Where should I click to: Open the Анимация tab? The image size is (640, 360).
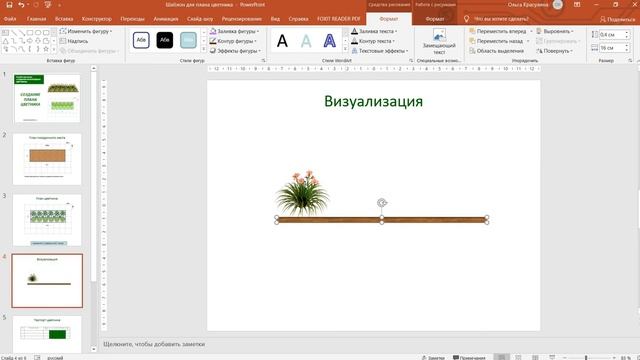point(166,19)
